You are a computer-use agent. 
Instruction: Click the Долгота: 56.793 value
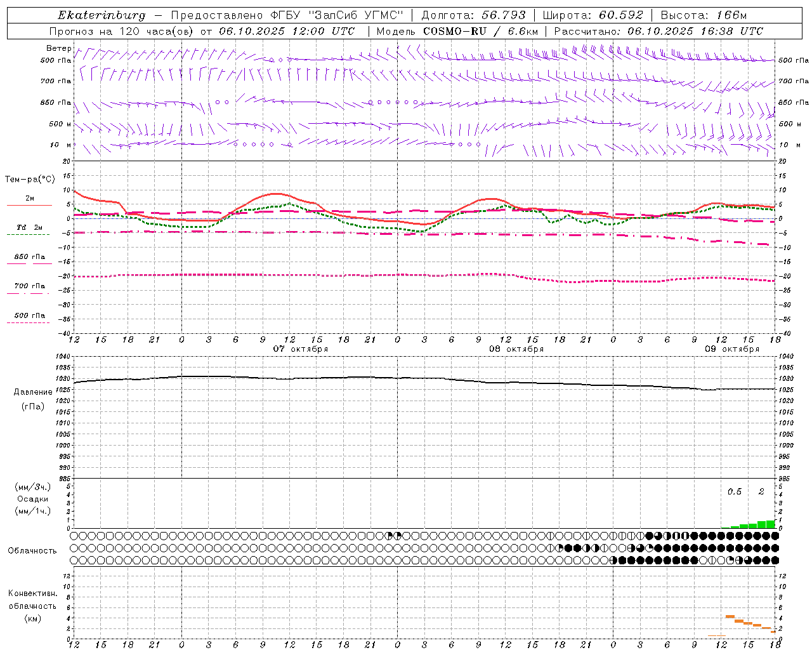(x=473, y=15)
